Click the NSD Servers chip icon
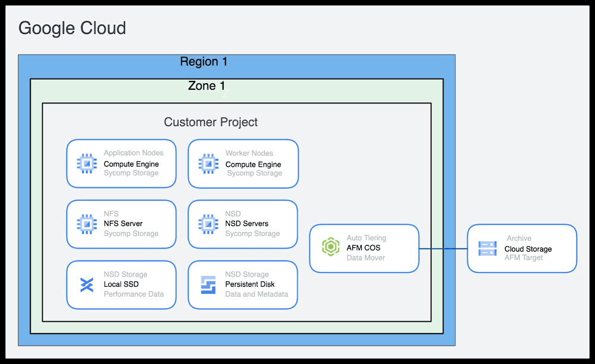The image size is (595, 364). [208, 224]
